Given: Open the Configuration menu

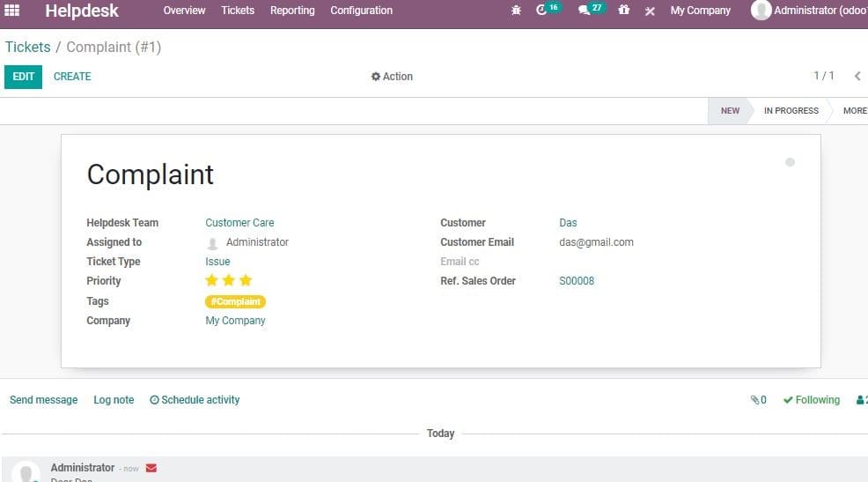Looking at the screenshot, I should point(361,11).
